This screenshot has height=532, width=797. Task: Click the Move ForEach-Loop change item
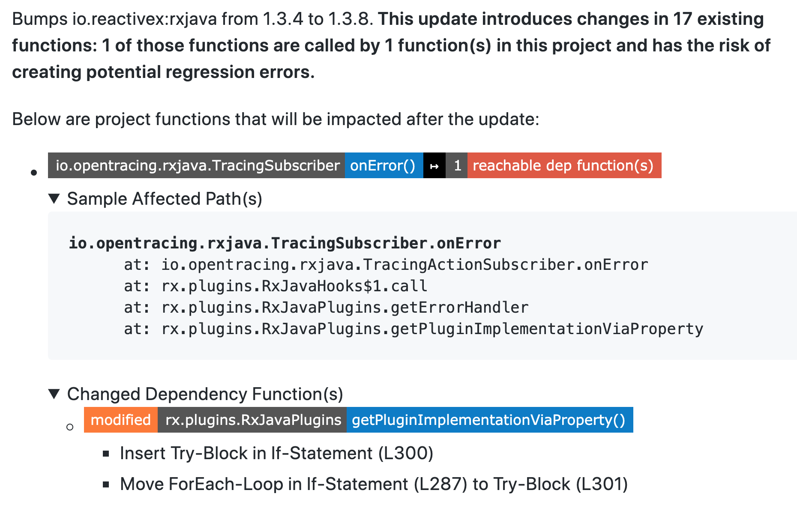374,484
